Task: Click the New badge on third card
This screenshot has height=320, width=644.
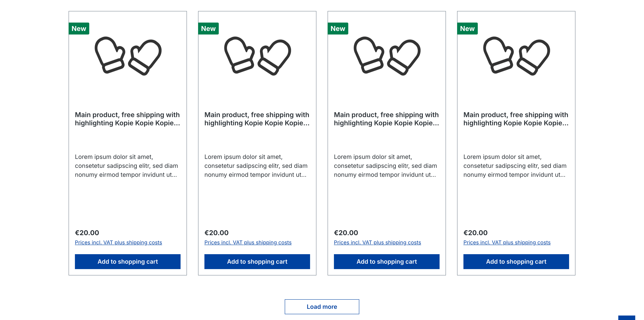Action: click(x=338, y=29)
